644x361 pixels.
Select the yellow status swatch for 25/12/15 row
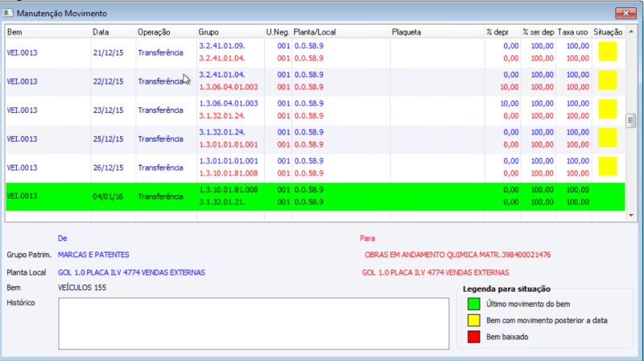[608, 138]
